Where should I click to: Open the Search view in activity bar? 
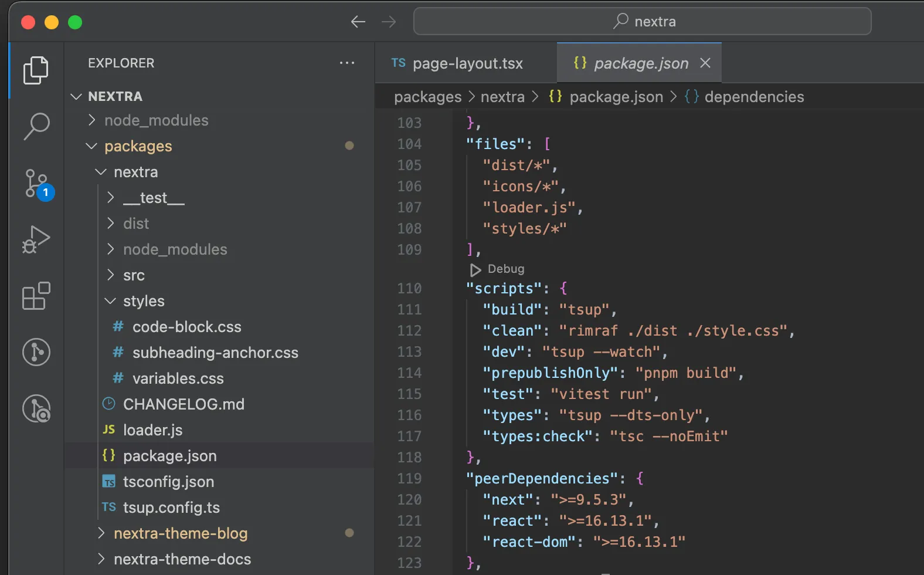coord(36,126)
